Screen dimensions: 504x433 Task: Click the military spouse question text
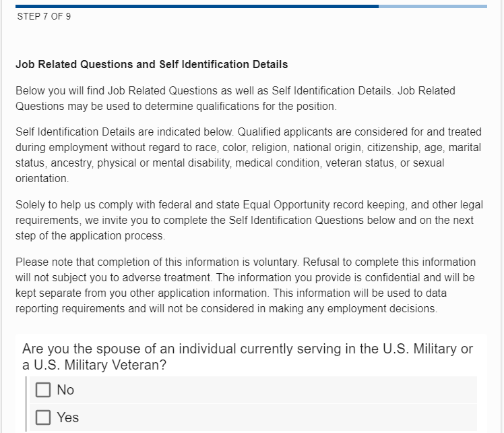(247, 357)
